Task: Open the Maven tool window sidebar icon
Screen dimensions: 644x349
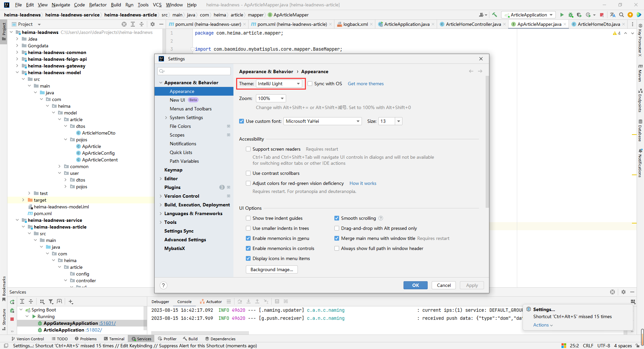Action: click(640, 72)
